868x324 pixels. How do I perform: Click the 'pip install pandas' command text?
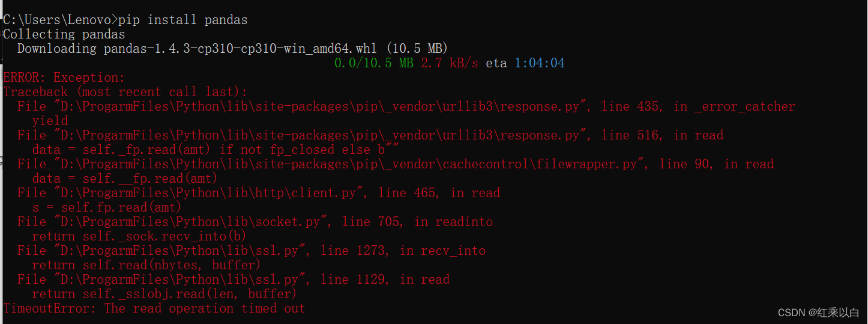pyautogui.click(x=182, y=20)
